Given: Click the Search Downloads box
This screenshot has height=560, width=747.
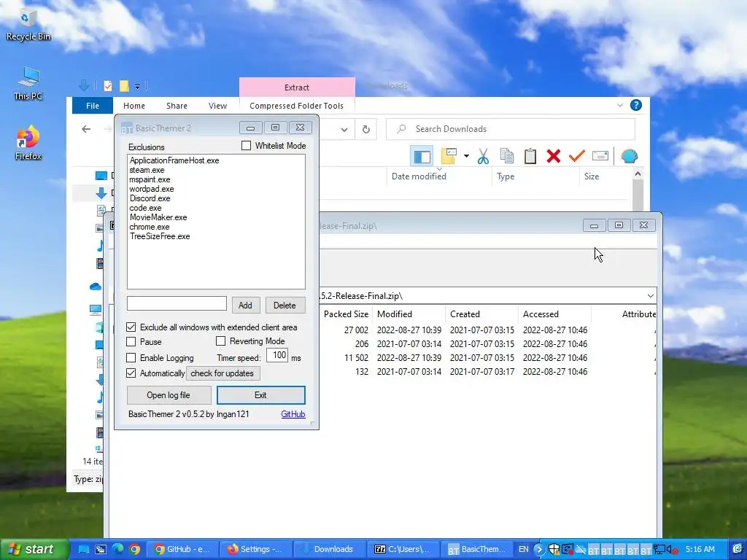Looking at the screenshot, I should click(x=511, y=129).
